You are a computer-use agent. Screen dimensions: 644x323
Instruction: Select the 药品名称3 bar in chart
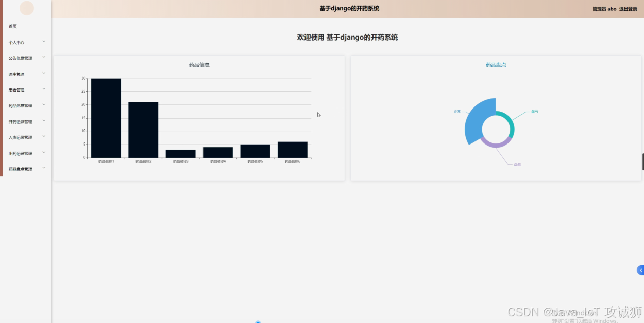(181, 154)
